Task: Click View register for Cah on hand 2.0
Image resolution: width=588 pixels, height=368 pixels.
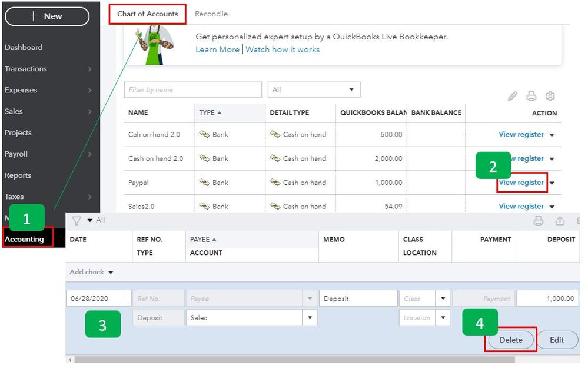Action: 521,134
